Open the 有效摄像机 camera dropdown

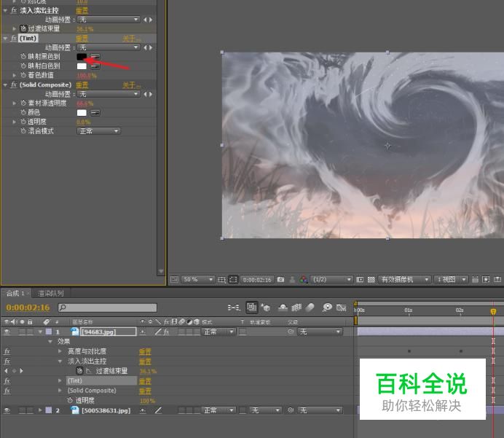click(404, 279)
